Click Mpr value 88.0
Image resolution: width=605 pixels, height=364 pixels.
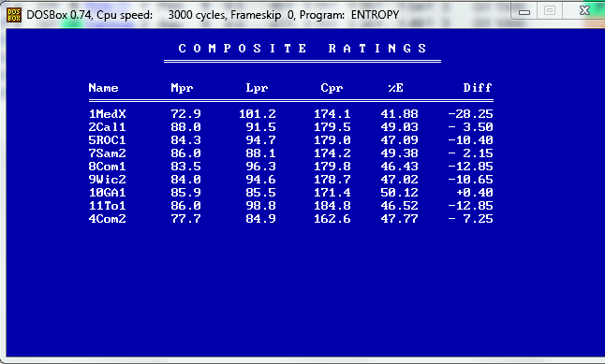[185, 127]
